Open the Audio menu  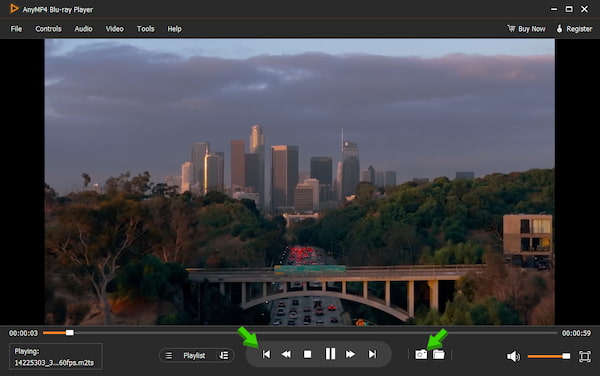(83, 29)
